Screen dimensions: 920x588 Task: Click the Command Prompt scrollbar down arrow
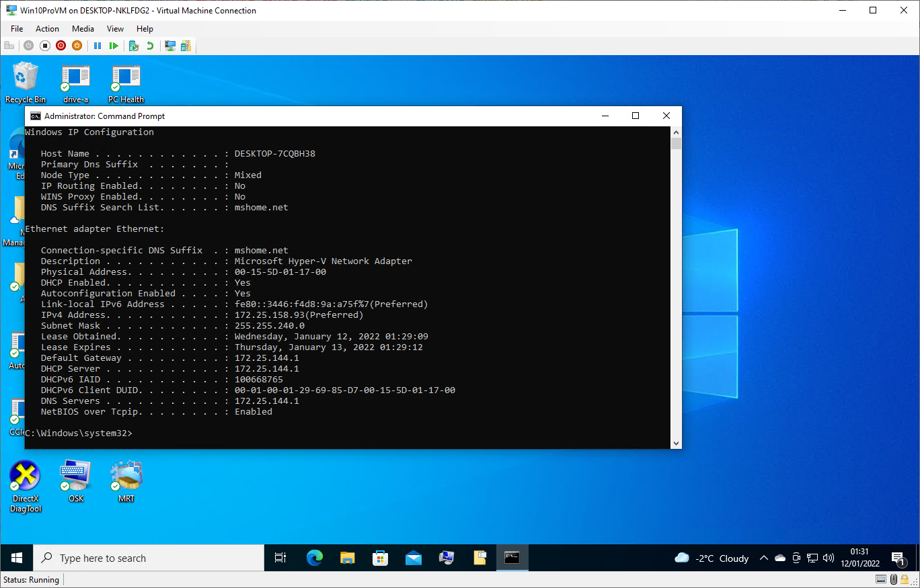[676, 444]
